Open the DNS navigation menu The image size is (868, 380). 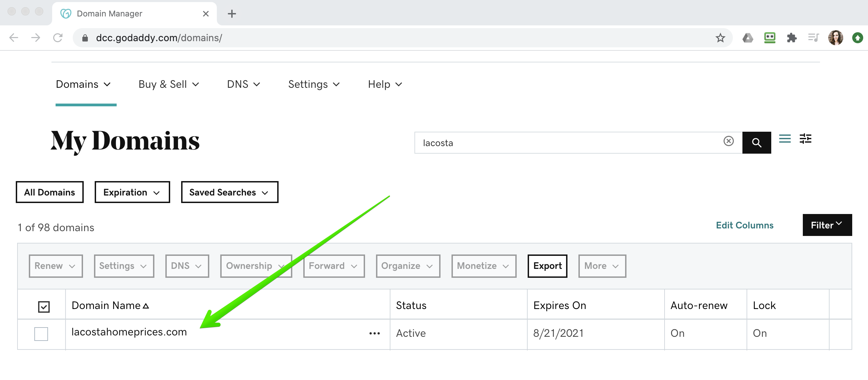point(244,84)
